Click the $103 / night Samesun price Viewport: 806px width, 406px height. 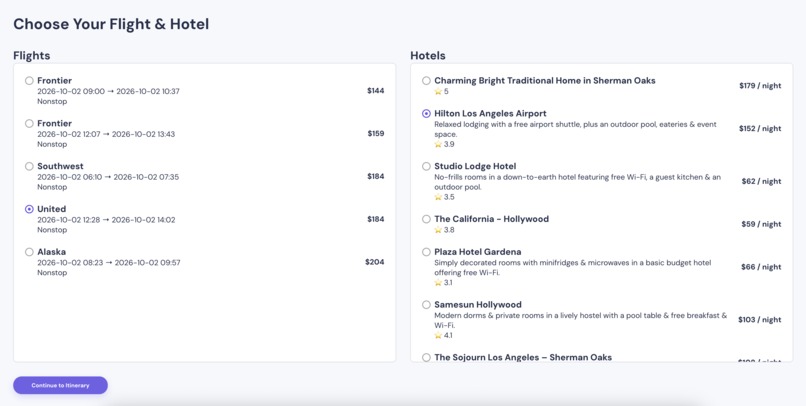pos(760,320)
